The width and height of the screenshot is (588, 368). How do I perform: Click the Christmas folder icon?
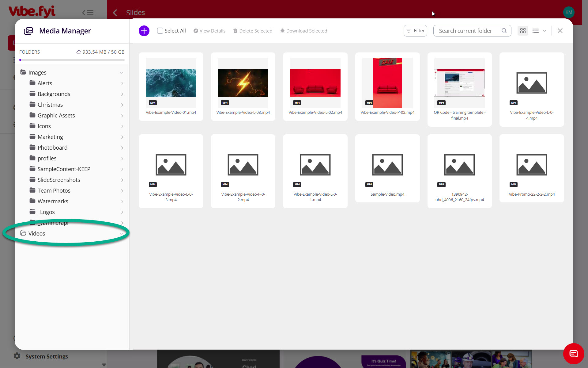click(x=32, y=104)
